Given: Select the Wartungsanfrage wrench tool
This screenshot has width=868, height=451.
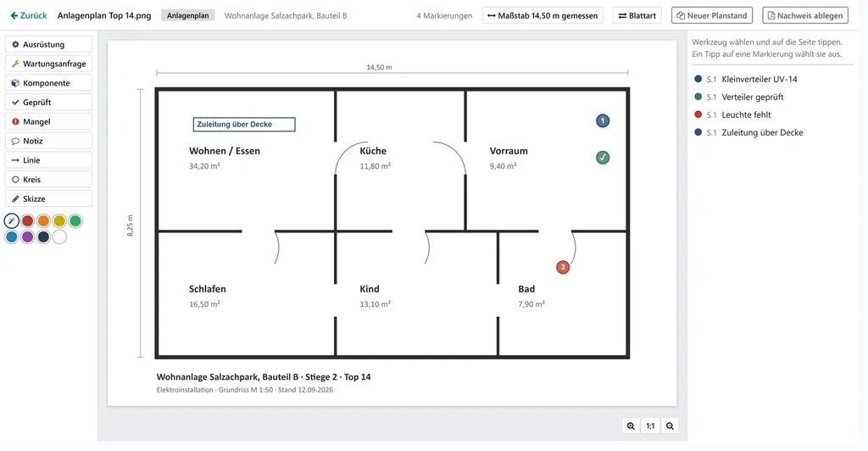Looking at the screenshot, I should [48, 64].
